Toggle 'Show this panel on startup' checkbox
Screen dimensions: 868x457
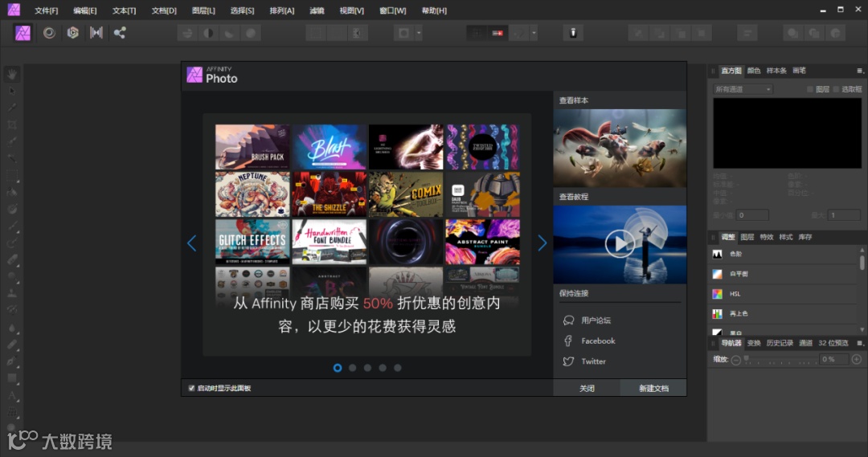(191, 389)
